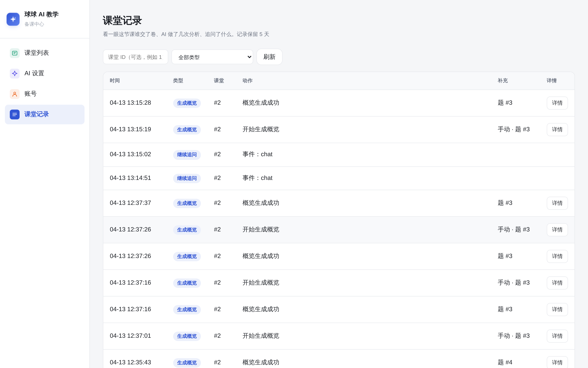Click 题 #4 in the 12:35:43 row

point(505,362)
